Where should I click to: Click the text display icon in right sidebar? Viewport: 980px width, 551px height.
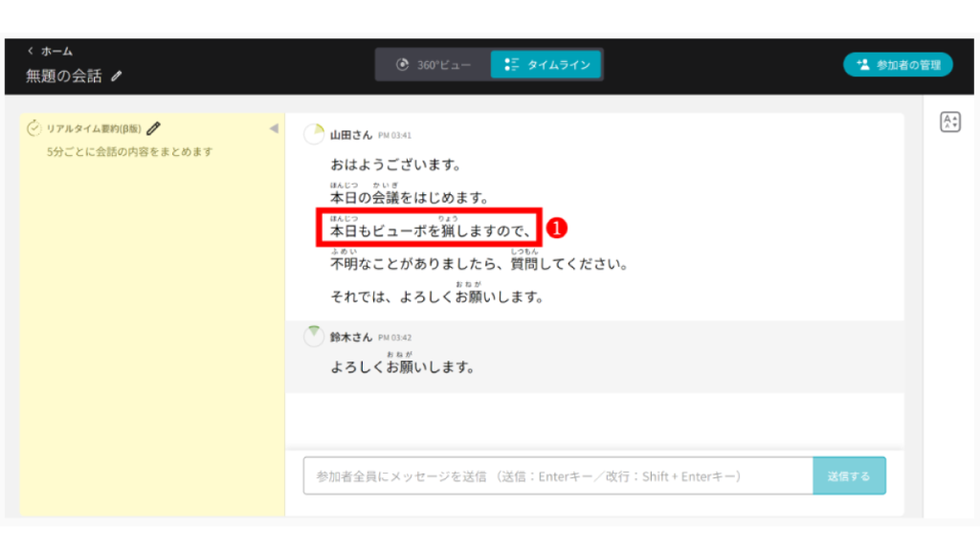coord(949,121)
